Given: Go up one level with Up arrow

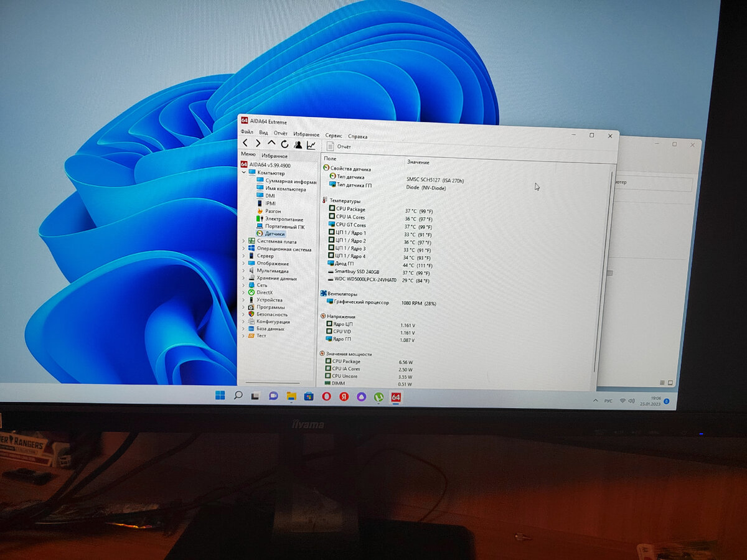Looking at the screenshot, I should click(x=271, y=142).
